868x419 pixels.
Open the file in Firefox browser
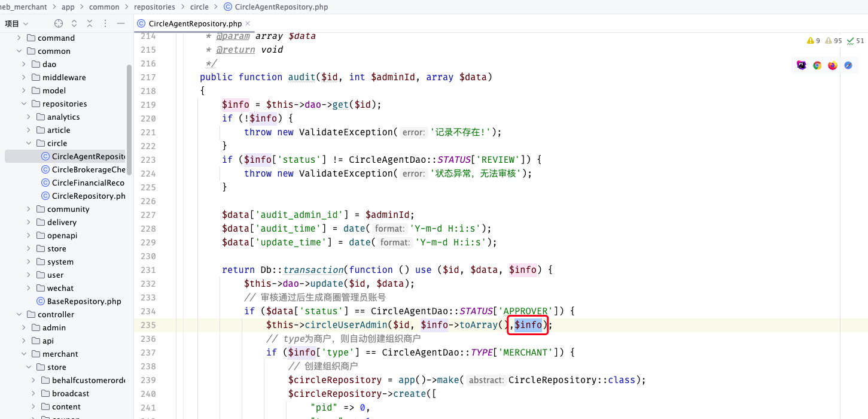(833, 65)
